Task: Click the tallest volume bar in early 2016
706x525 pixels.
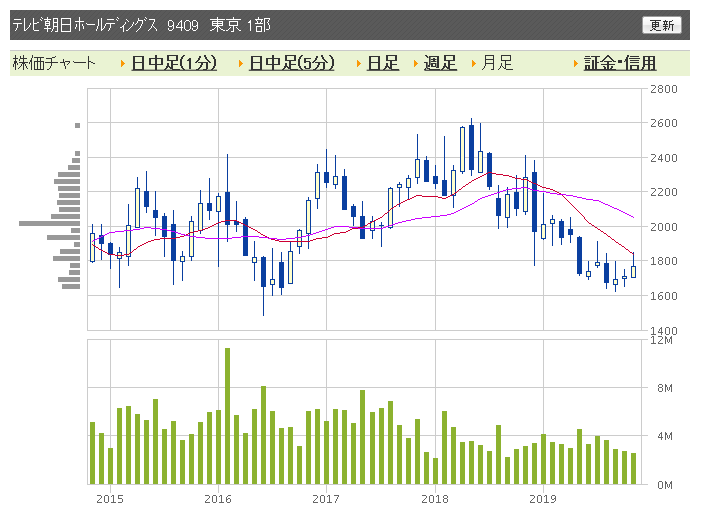Action: coord(227,416)
